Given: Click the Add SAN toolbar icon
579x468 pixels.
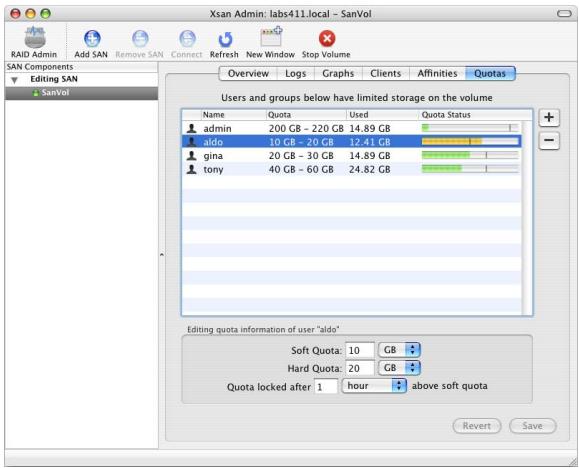Looking at the screenshot, I should click(x=92, y=38).
